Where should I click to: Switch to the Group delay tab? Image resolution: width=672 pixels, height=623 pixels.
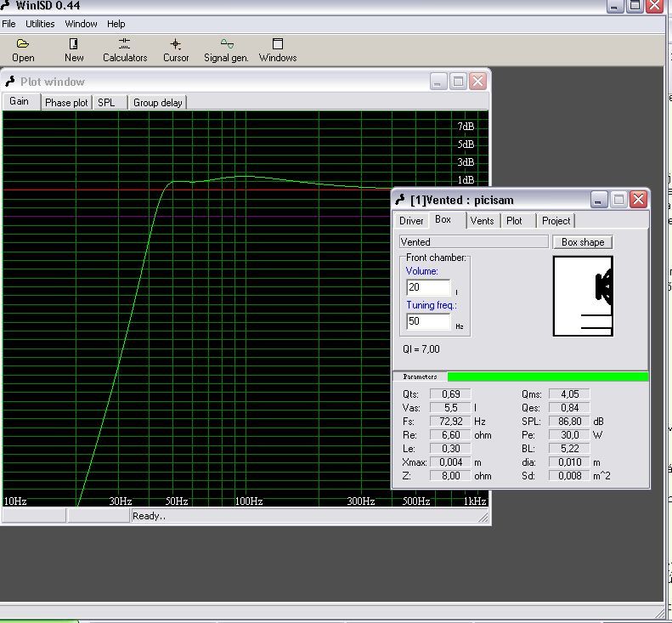click(x=157, y=103)
